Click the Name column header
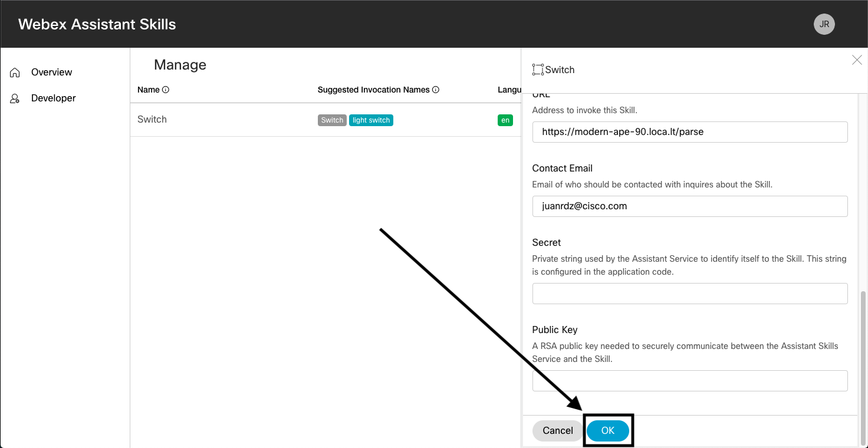Screen dimensions: 868x448 (149, 90)
